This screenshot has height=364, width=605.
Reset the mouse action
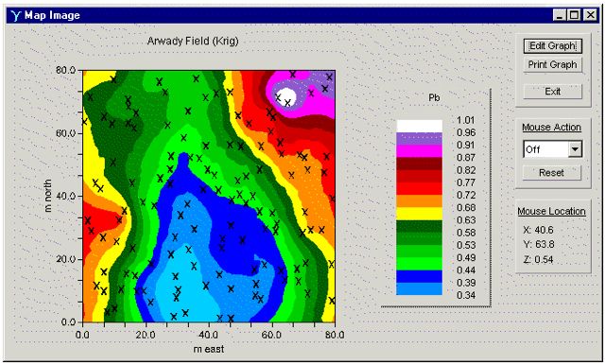551,172
